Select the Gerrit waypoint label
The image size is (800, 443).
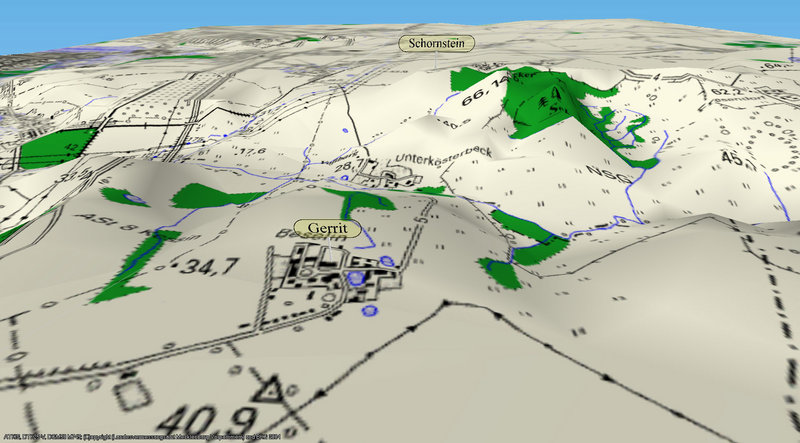tap(328, 228)
